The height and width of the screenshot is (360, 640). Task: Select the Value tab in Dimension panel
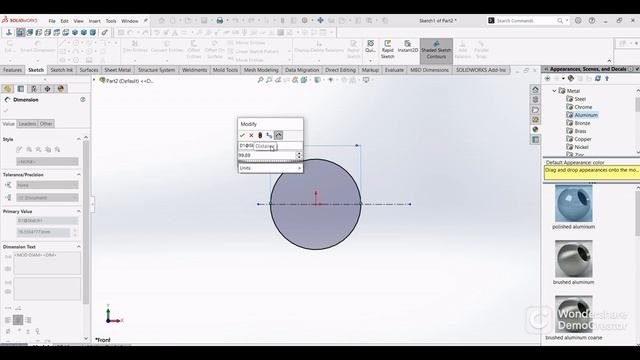pyautogui.click(x=8, y=124)
